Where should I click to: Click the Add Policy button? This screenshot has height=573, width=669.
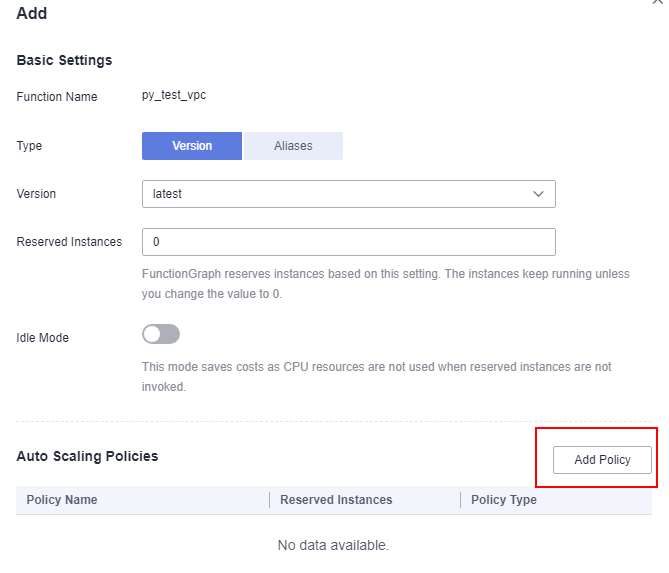pos(602,460)
